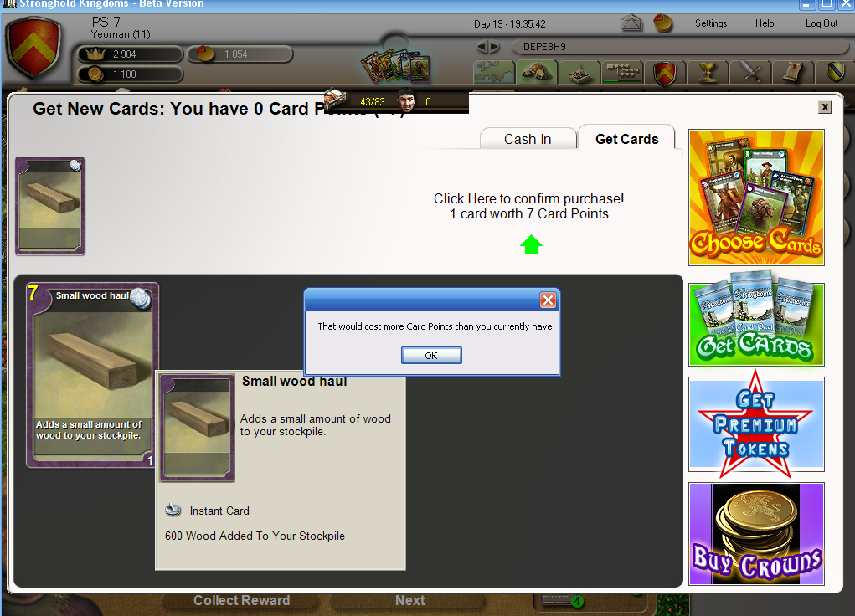The image size is (855, 616).
Task: Click the pie chart icon near Settings
Action: pyautogui.click(x=662, y=23)
